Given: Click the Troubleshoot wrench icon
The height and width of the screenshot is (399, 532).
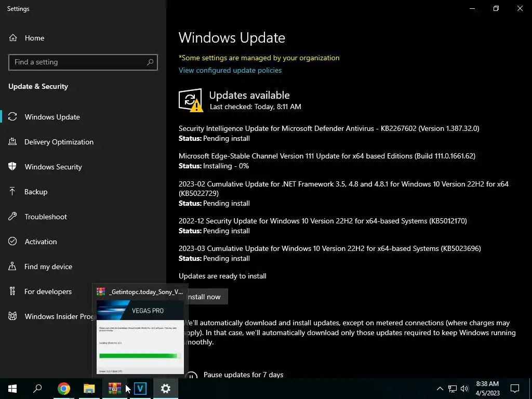Looking at the screenshot, I should tap(12, 217).
